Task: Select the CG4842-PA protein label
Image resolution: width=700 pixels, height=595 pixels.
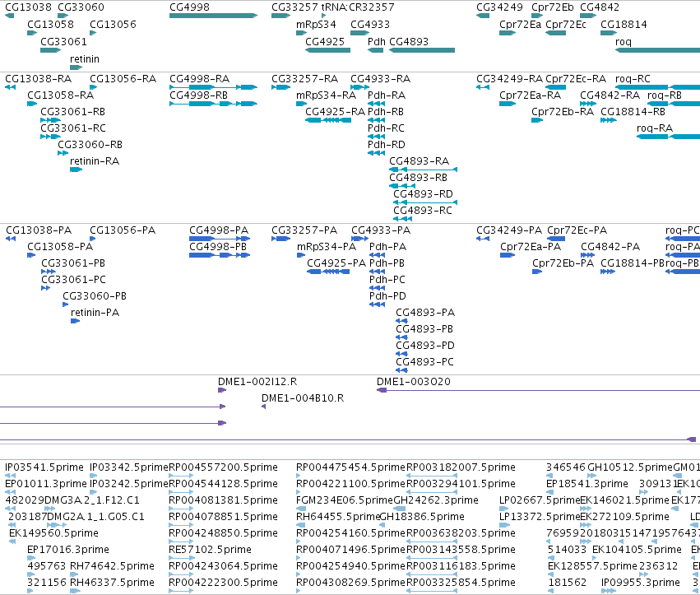Action: pyautogui.click(x=610, y=247)
